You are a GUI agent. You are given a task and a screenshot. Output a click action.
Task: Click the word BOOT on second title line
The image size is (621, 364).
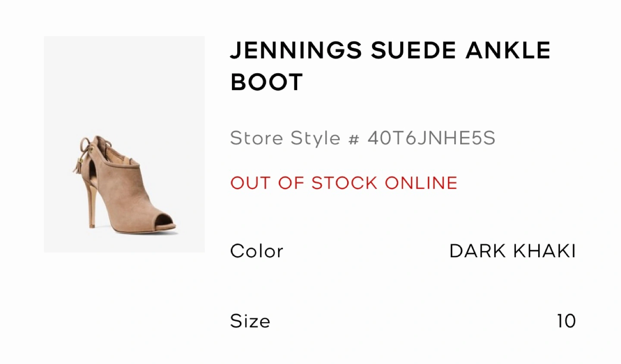click(x=267, y=82)
